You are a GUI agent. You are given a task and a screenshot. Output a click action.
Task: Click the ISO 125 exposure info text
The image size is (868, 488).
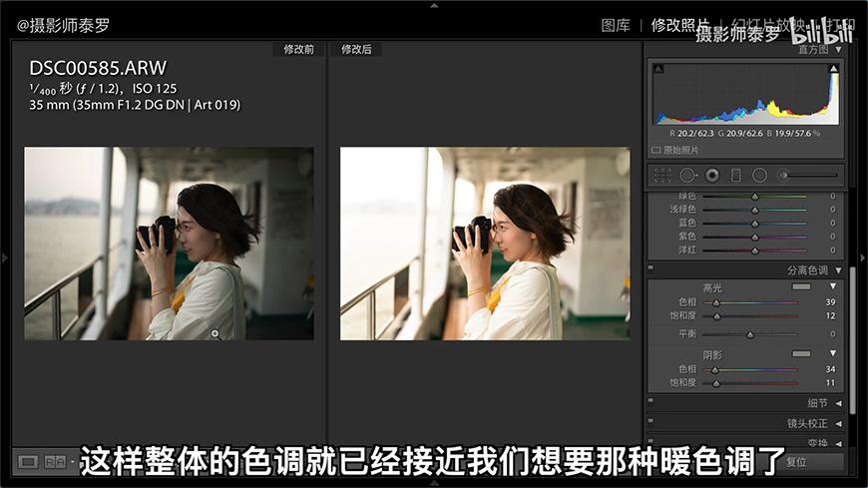[155, 89]
